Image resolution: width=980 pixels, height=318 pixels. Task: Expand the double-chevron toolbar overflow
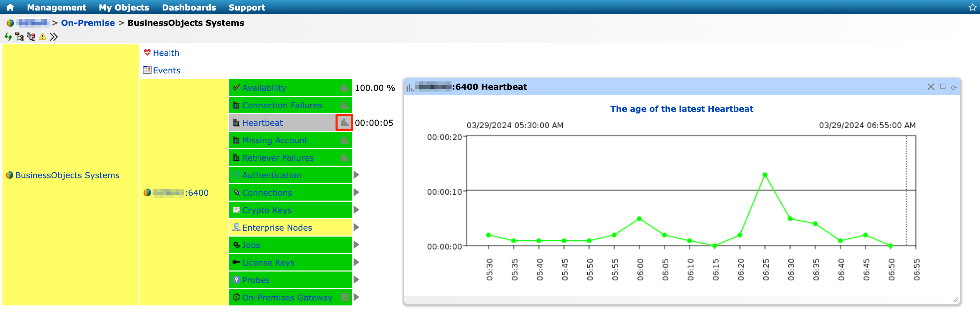[x=54, y=37]
